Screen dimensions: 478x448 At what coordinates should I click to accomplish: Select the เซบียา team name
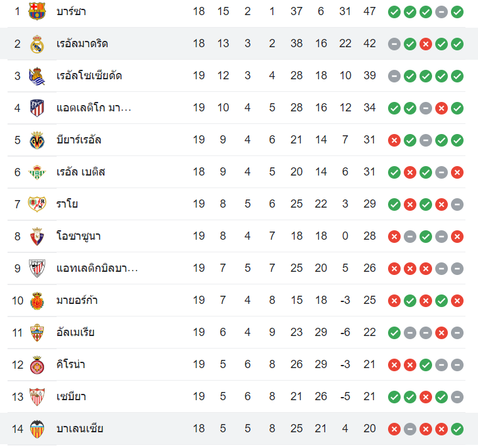click(x=71, y=396)
